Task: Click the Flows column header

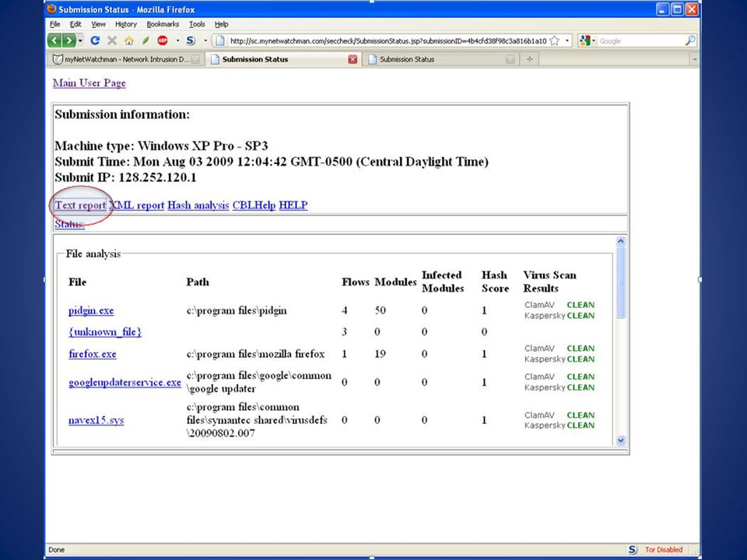Action: pos(356,282)
